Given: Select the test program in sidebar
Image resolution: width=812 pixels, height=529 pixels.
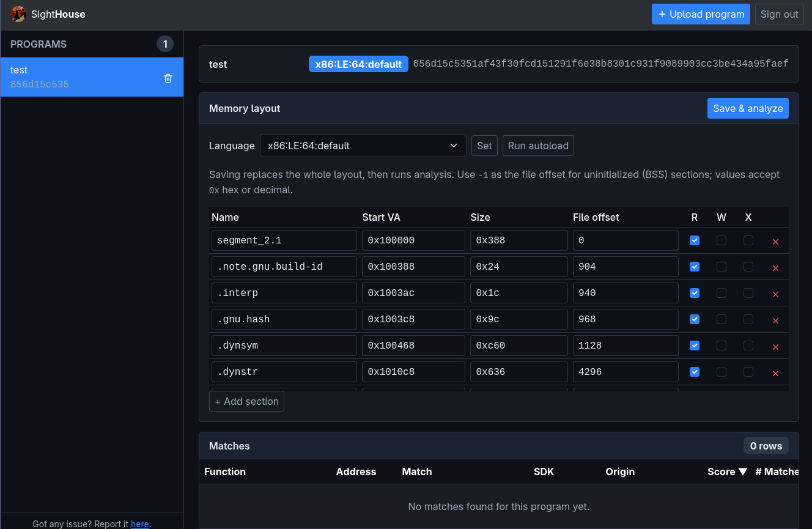Looking at the screenshot, I should (92, 77).
